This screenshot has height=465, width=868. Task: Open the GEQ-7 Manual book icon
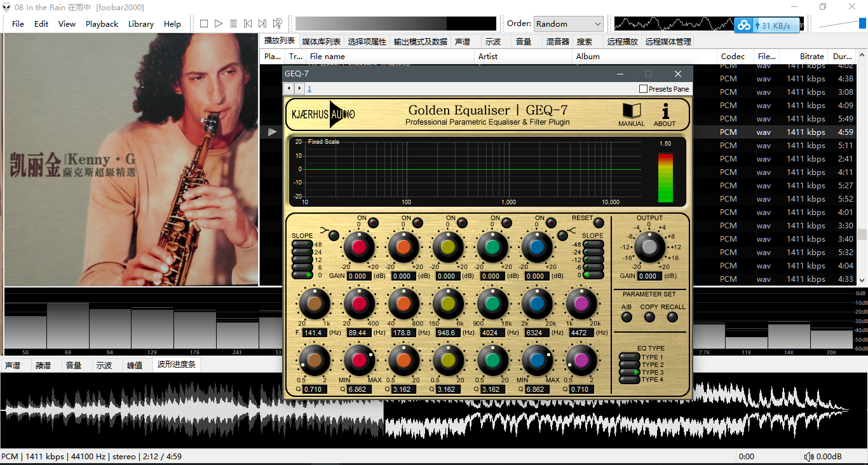pos(631,113)
